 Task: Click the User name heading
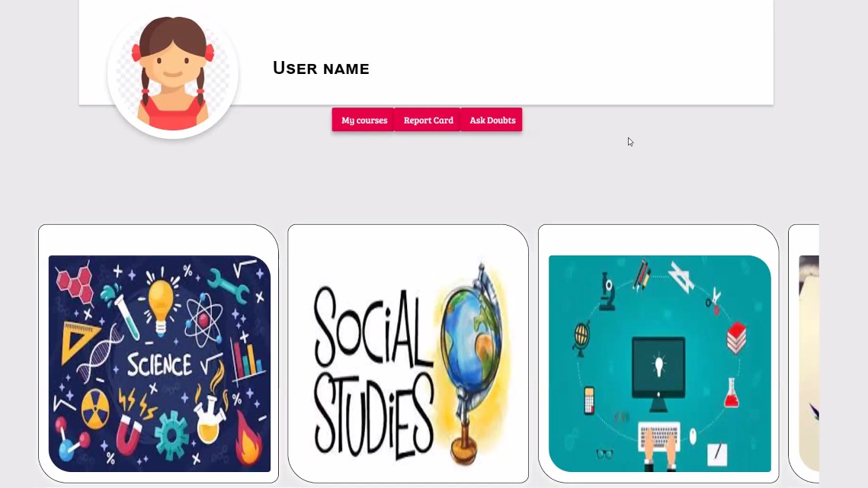pos(321,68)
